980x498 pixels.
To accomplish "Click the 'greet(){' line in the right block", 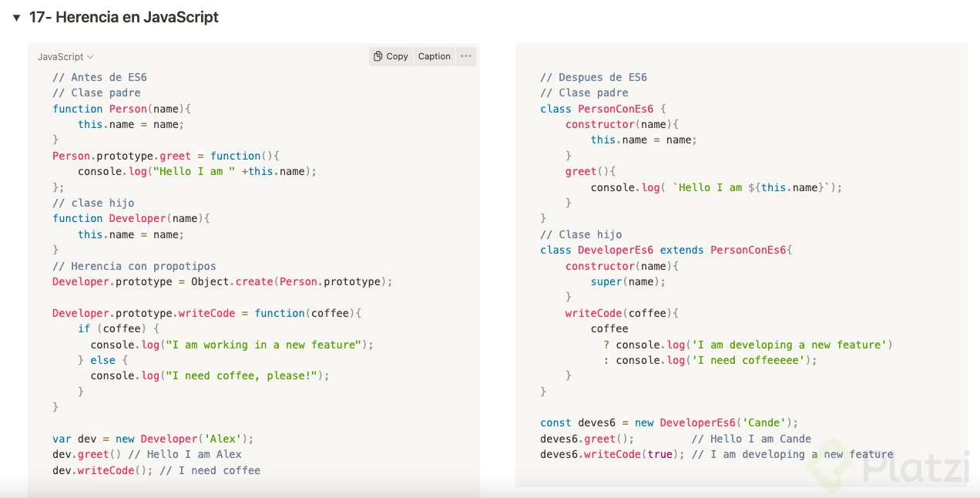I will 590,171.
